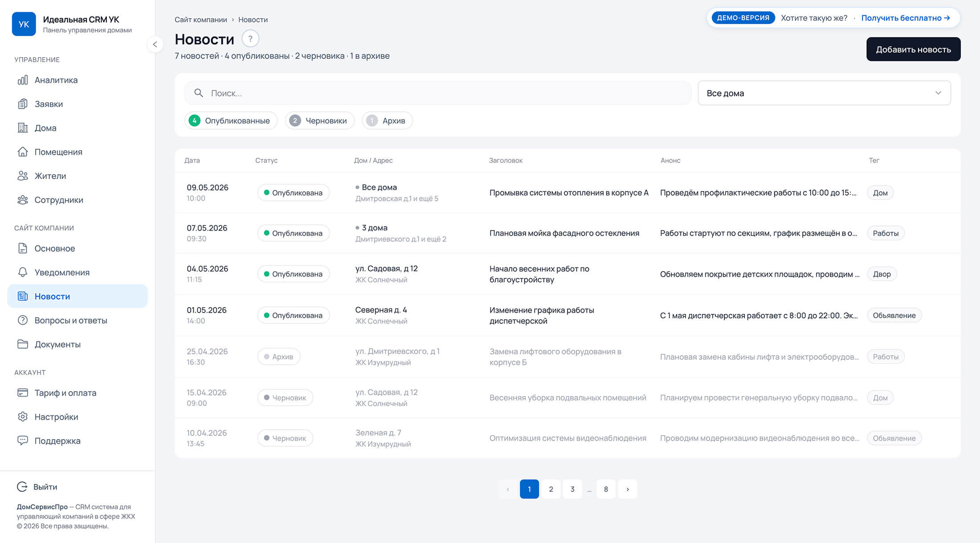This screenshot has width=980, height=543.
Task: Click the Документы folder icon
Action: [23, 344]
